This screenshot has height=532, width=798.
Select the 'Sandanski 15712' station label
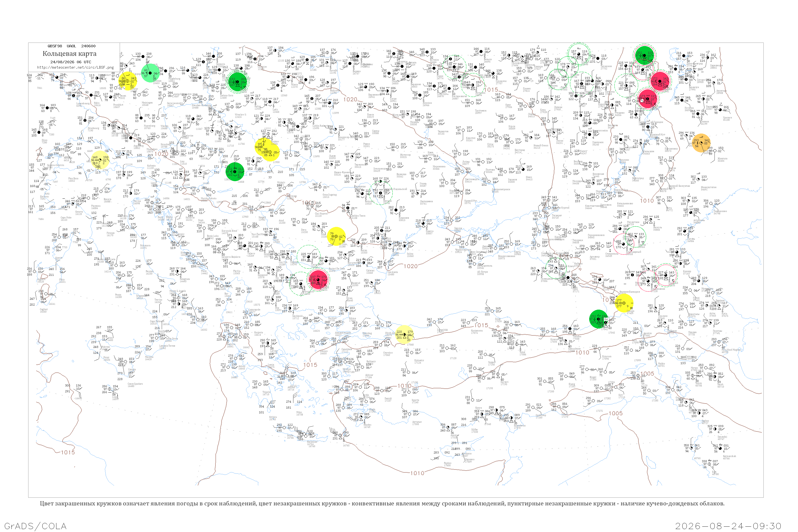[298, 317]
